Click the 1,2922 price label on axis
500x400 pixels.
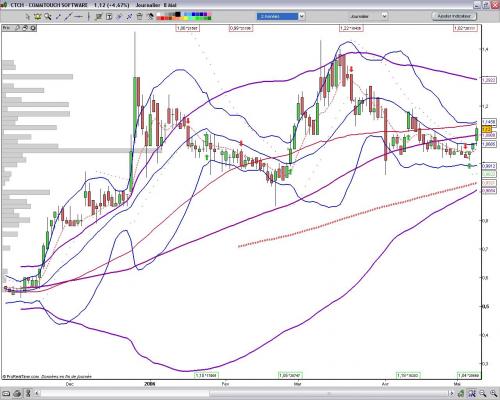pyautogui.click(x=489, y=80)
